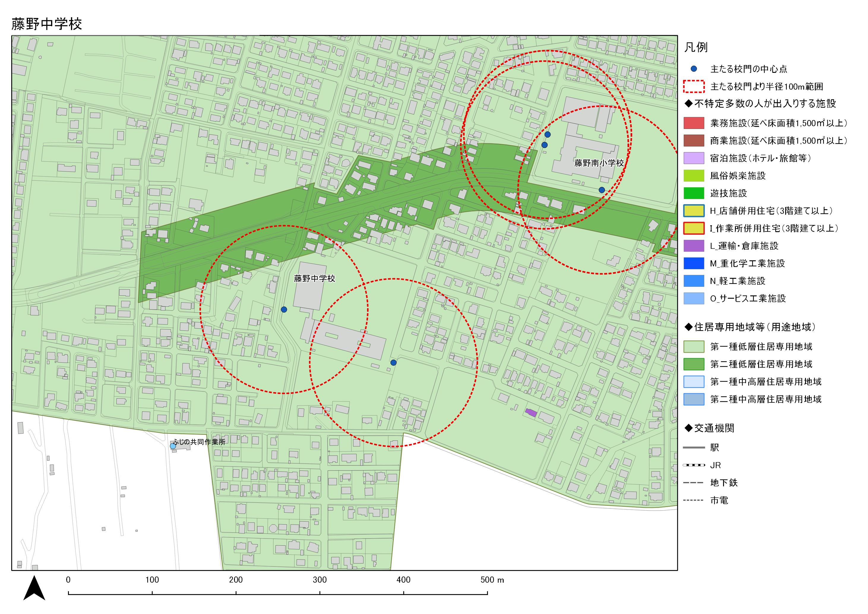The height and width of the screenshot is (614, 868).
Task: Click the light blue ふじの共同作業所 marker
Action: coord(173,446)
